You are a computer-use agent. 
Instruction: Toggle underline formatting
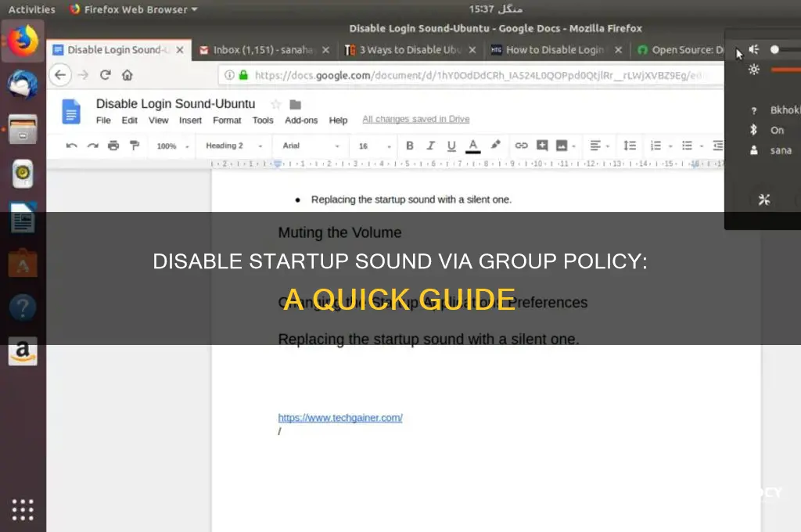click(451, 146)
